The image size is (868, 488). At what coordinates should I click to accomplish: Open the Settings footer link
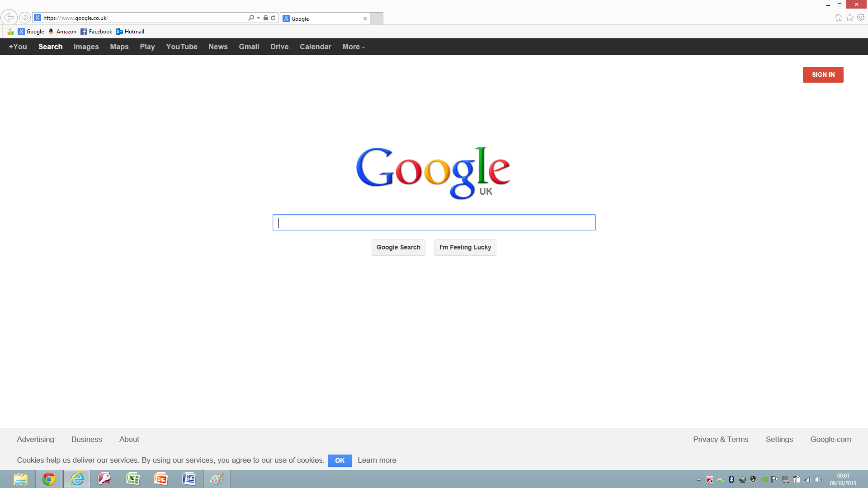click(x=779, y=439)
